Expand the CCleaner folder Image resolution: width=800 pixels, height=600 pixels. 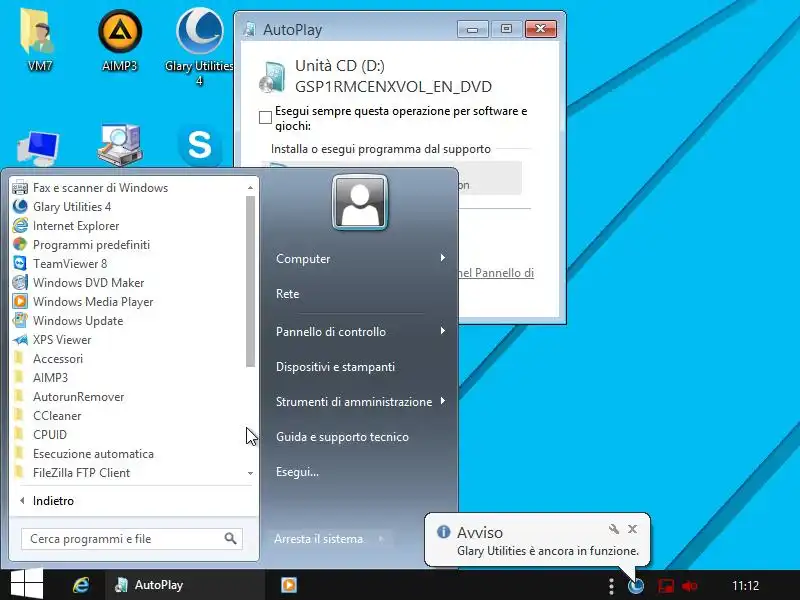47,415
